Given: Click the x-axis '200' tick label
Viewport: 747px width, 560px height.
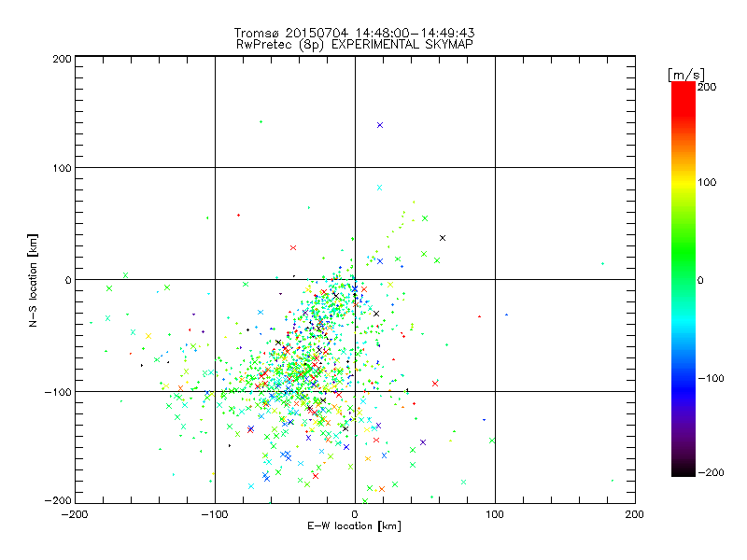Looking at the screenshot, I should (x=635, y=514).
